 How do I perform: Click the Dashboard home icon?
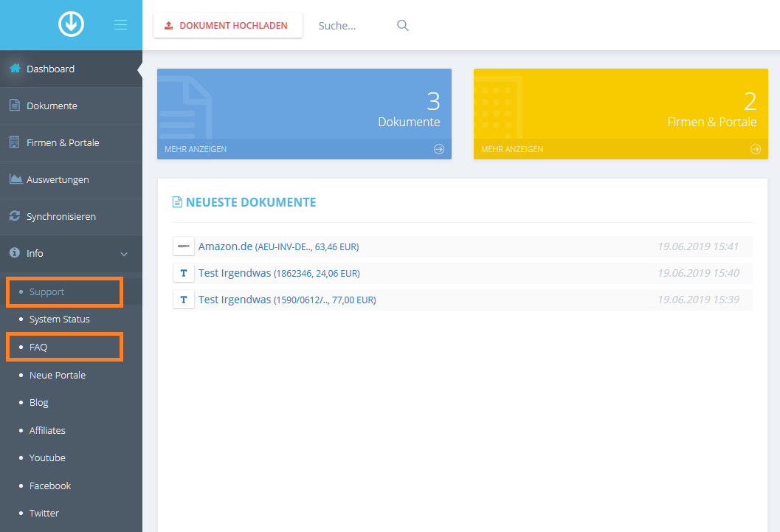coord(15,68)
